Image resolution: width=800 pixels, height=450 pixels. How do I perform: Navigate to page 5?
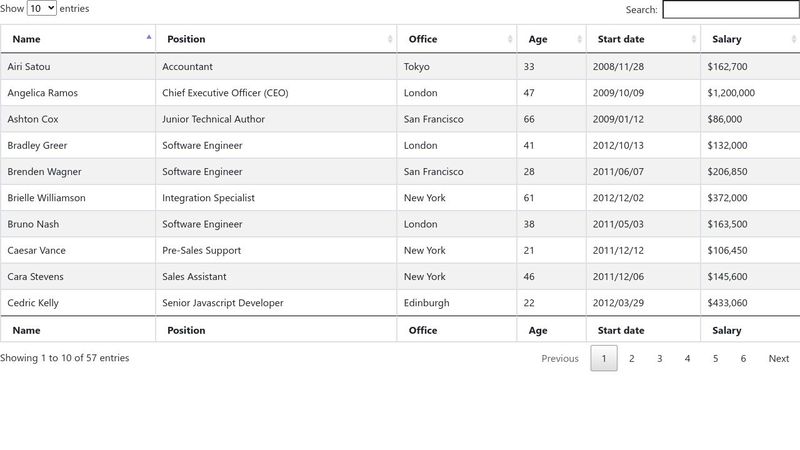coord(715,358)
